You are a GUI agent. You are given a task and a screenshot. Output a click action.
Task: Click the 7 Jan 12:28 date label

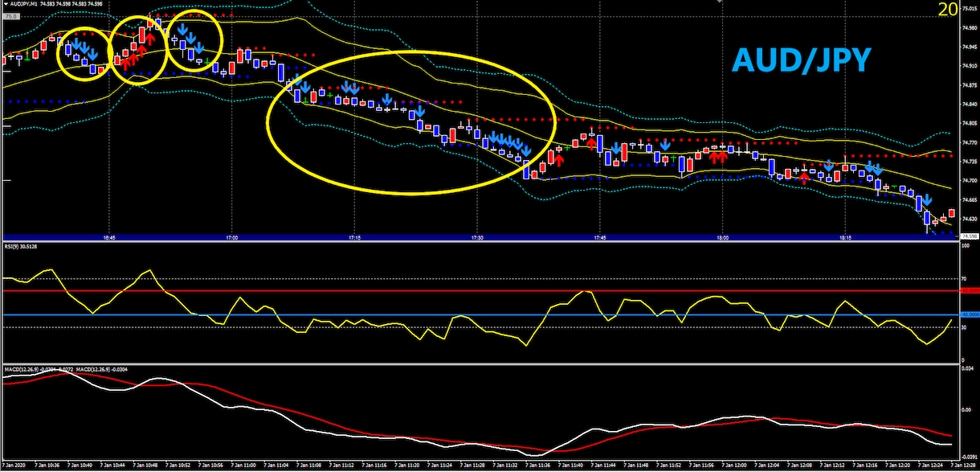click(x=965, y=466)
